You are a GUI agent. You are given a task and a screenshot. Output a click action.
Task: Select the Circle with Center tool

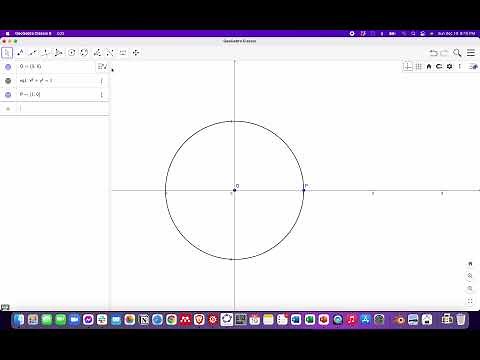(71, 53)
